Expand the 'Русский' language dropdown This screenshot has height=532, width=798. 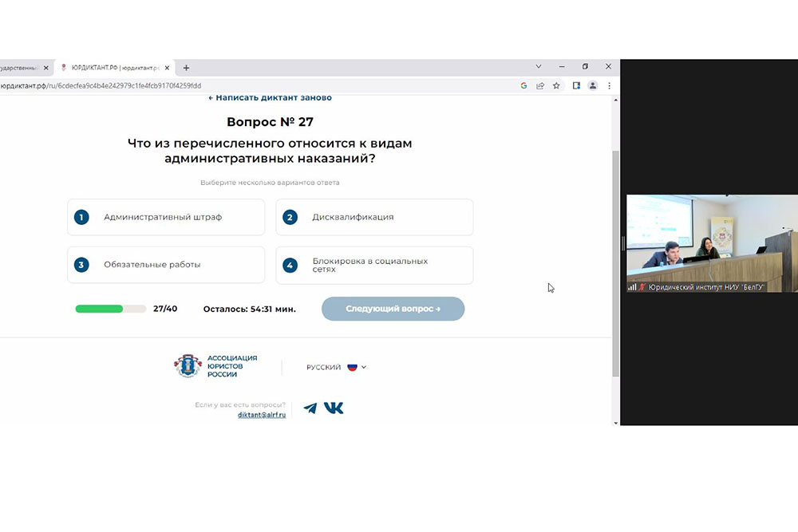[336, 368]
